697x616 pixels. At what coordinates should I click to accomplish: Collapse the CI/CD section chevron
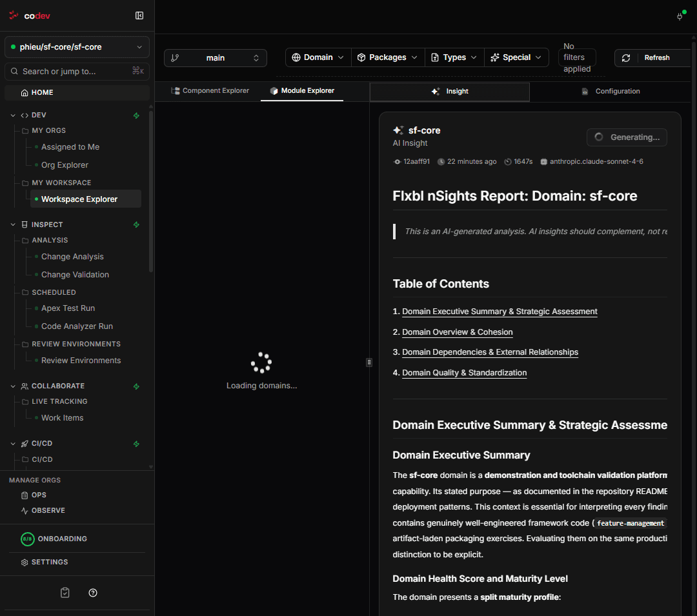click(x=13, y=444)
